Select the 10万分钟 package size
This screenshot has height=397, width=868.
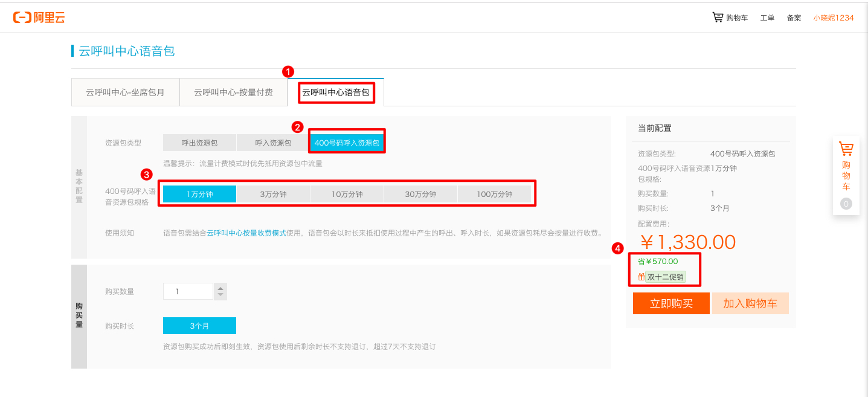pyautogui.click(x=347, y=194)
